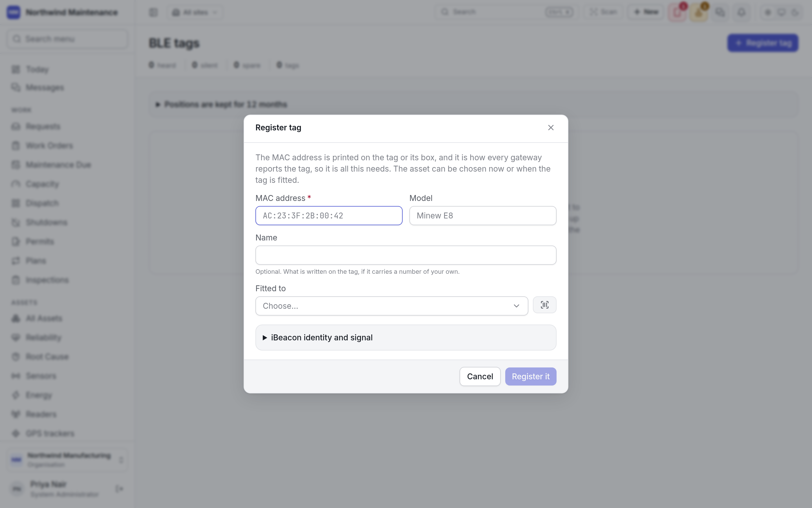Open Plans in the sidebar
Screen dimensions: 812x508
[67, 261]
